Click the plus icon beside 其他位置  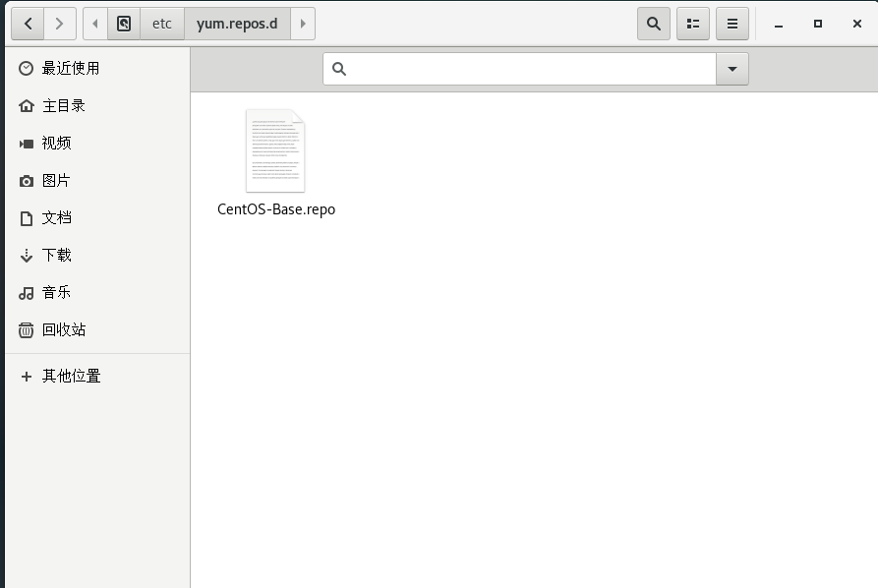26,377
